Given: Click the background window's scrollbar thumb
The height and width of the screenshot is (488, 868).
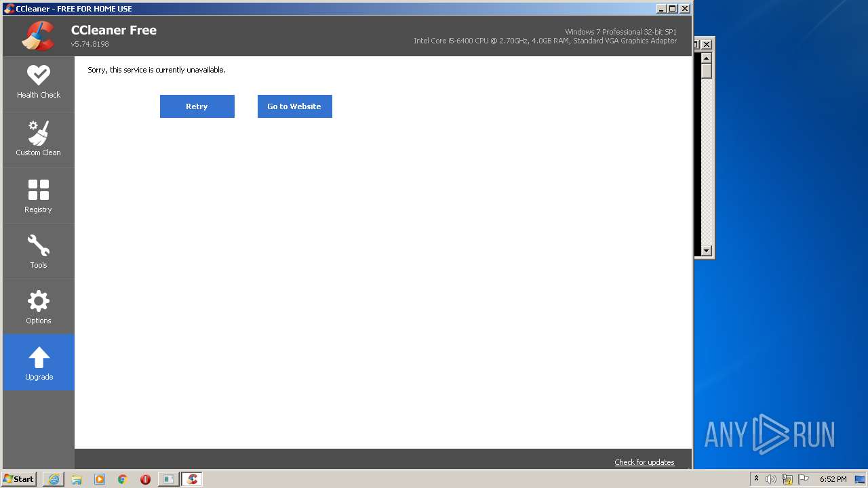Looking at the screenshot, I should (x=707, y=70).
